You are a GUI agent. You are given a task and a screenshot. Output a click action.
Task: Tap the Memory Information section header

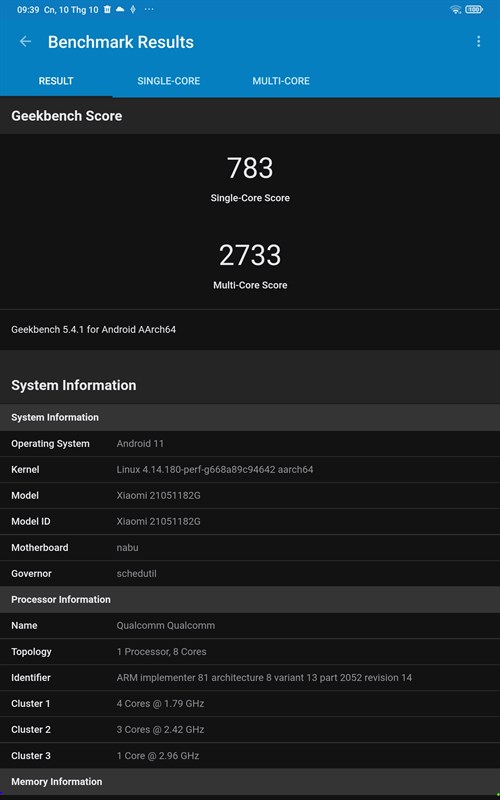coord(250,782)
